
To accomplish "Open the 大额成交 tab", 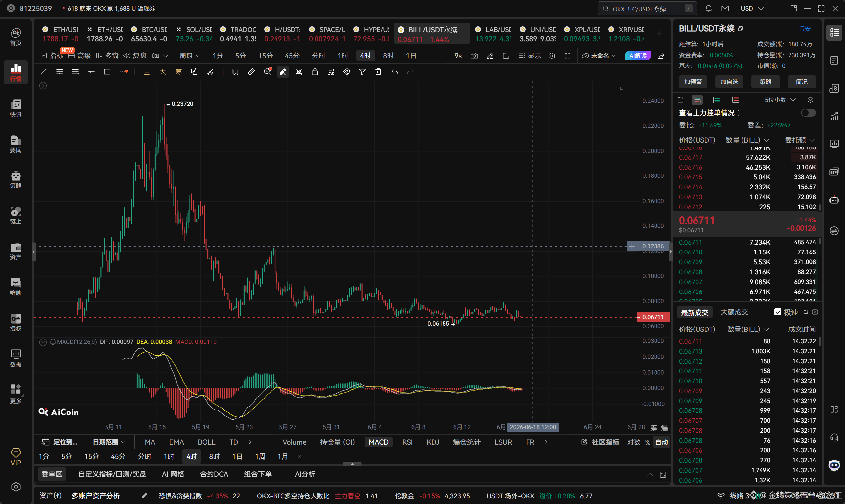I will [x=734, y=312].
